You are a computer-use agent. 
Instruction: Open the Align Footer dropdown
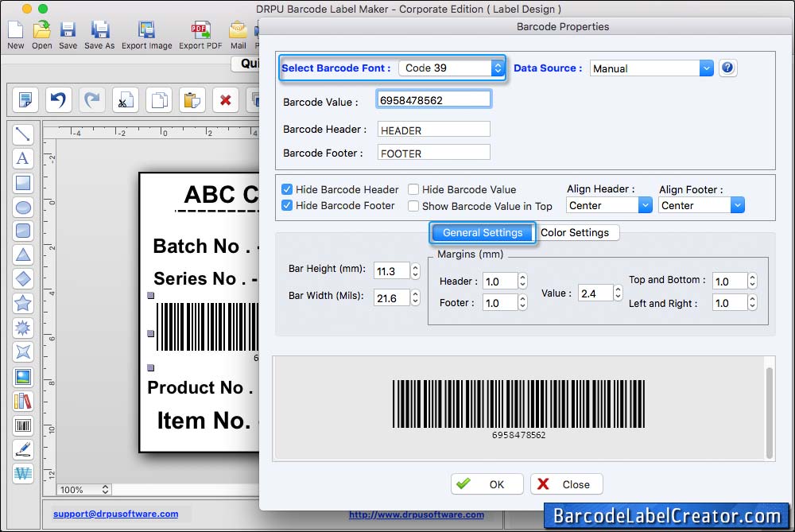[701, 205]
